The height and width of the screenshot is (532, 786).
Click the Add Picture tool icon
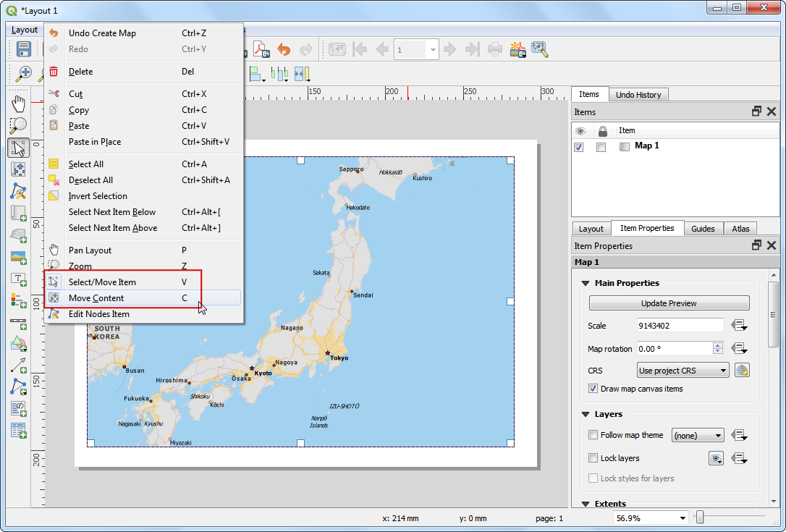19,258
